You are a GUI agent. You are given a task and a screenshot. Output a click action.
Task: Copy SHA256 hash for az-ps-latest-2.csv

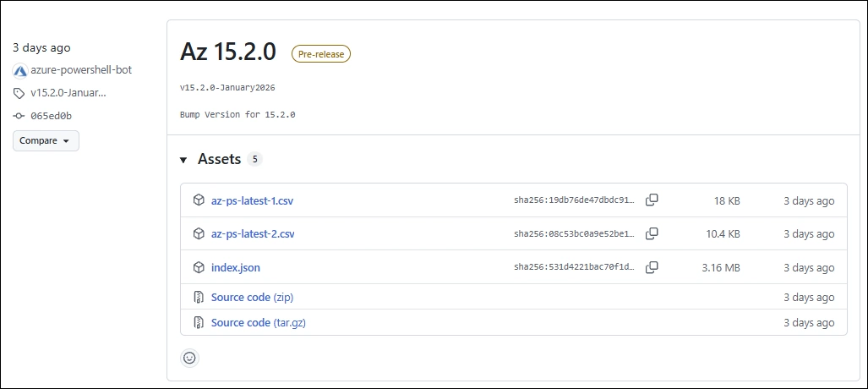coord(652,233)
